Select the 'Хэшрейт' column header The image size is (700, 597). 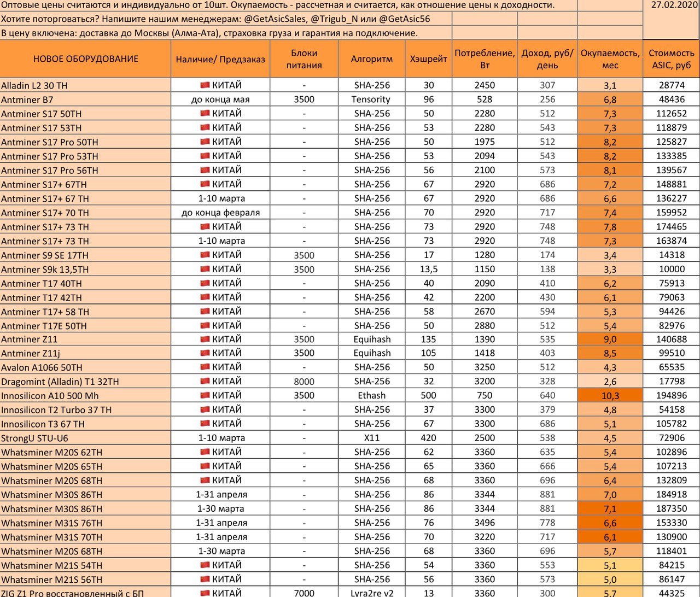pyautogui.click(x=429, y=59)
